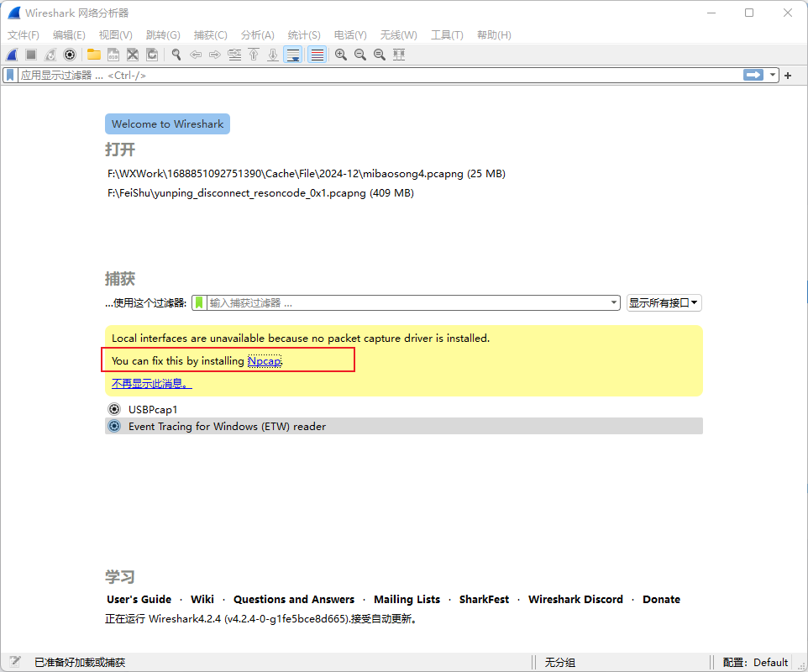This screenshot has width=808, height=672.
Task: Click the zoom in icon
Action: 341,55
